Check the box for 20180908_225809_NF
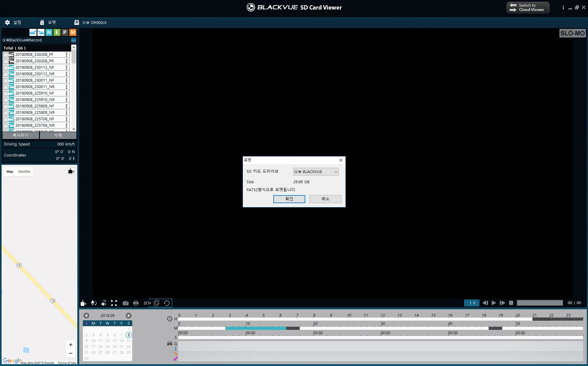 5,106
